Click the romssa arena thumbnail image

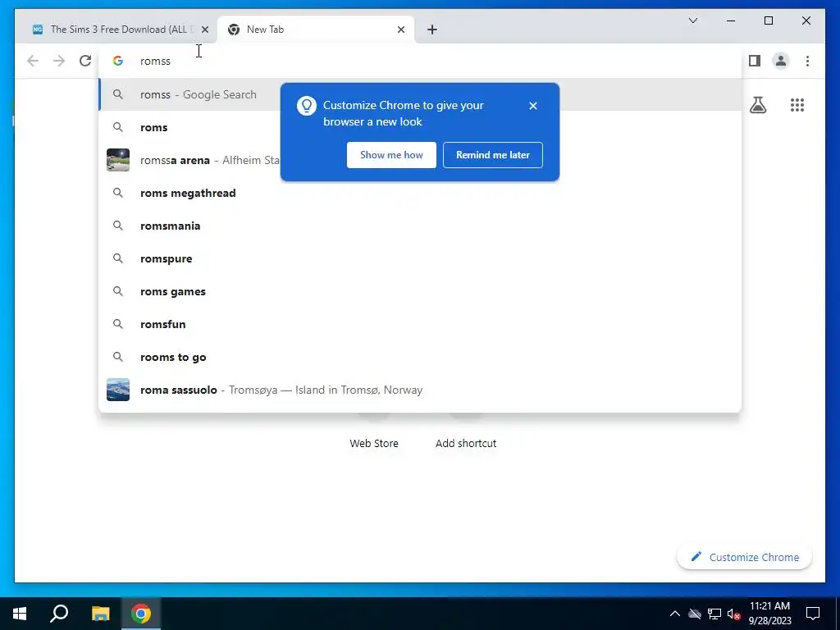pyautogui.click(x=118, y=160)
